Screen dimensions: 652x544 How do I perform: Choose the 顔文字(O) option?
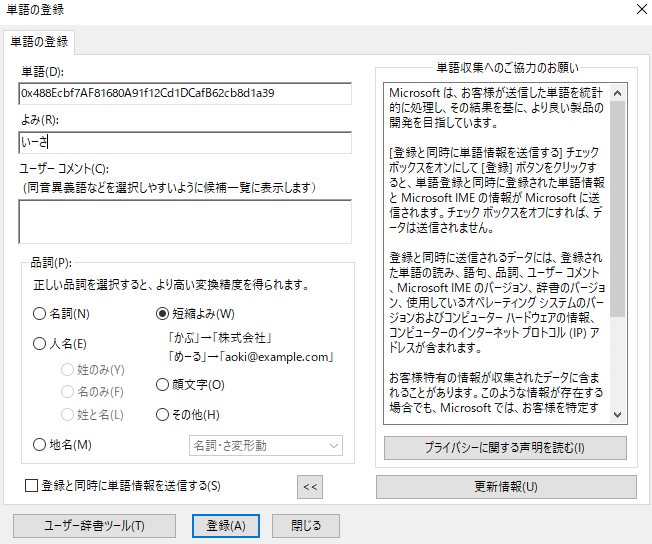tap(163, 385)
